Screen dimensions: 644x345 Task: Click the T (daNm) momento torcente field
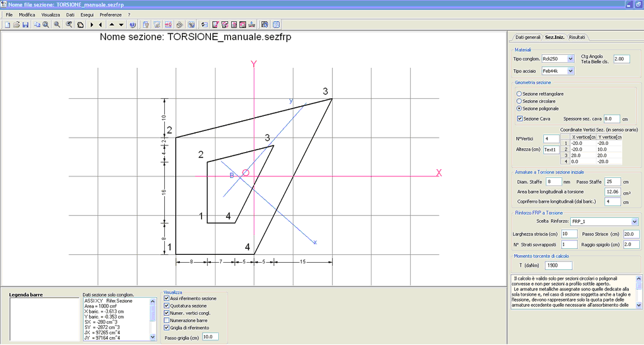(x=558, y=265)
